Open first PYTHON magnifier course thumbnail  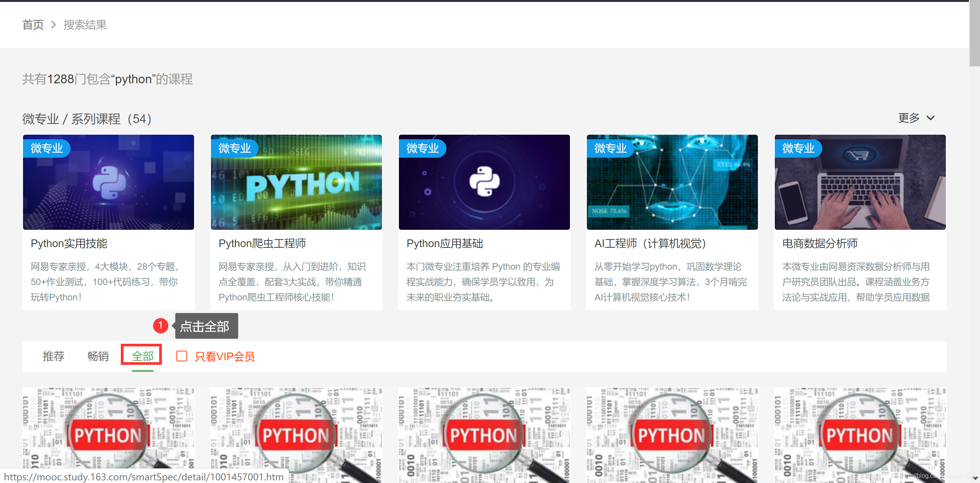tap(108, 434)
